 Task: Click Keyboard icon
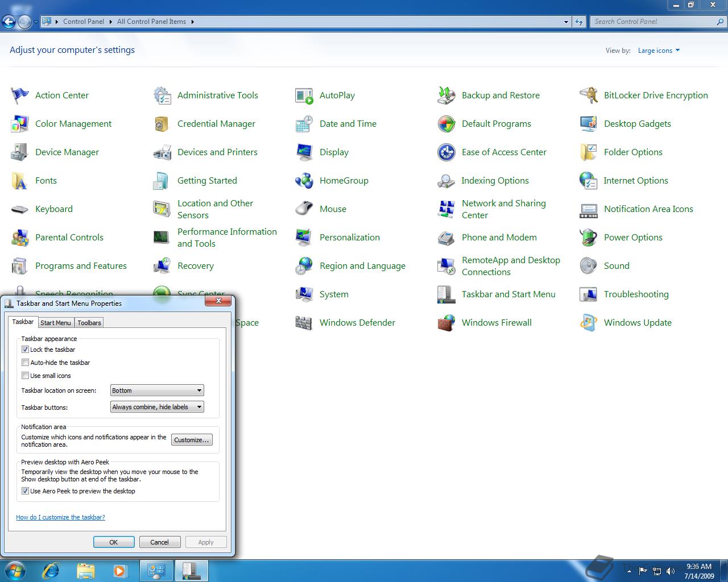click(20, 209)
